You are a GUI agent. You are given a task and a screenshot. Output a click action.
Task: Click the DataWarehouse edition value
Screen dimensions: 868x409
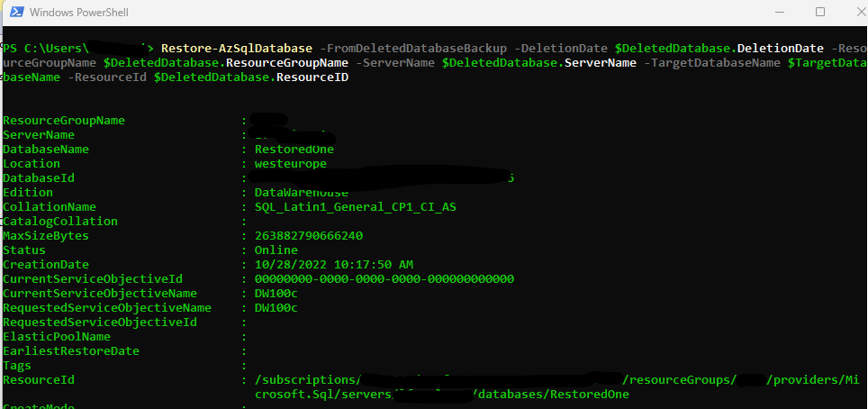click(x=301, y=192)
